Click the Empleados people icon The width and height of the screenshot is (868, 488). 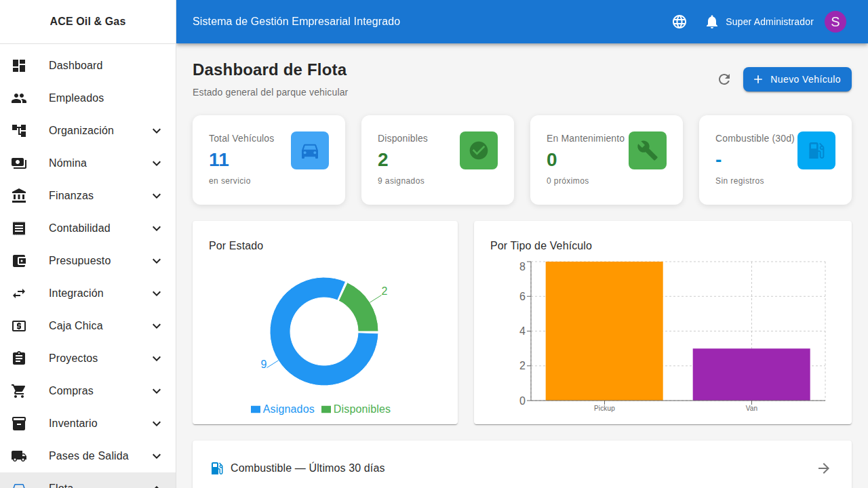coord(19,98)
